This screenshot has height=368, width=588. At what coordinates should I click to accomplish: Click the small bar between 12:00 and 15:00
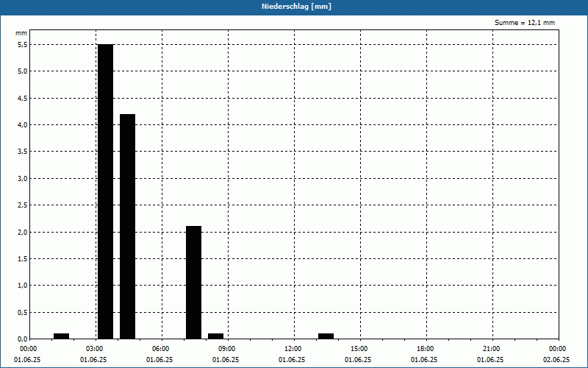[x=326, y=336]
